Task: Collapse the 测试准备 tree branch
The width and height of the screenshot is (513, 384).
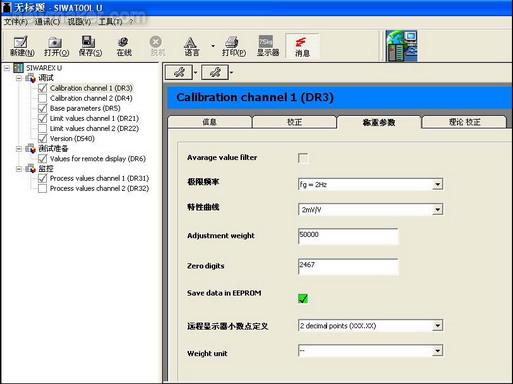Action: [x=19, y=149]
